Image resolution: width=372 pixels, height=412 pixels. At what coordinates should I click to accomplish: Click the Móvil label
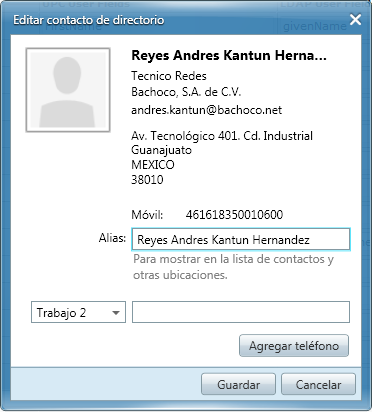(147, 214)
